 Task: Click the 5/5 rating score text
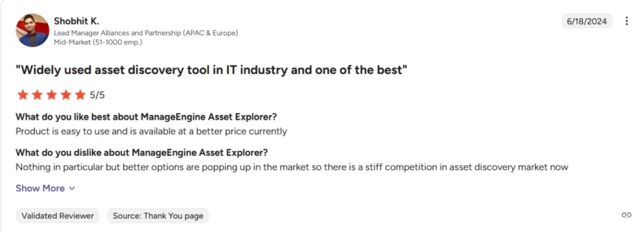pyautogui.click(x=97, y=96)
